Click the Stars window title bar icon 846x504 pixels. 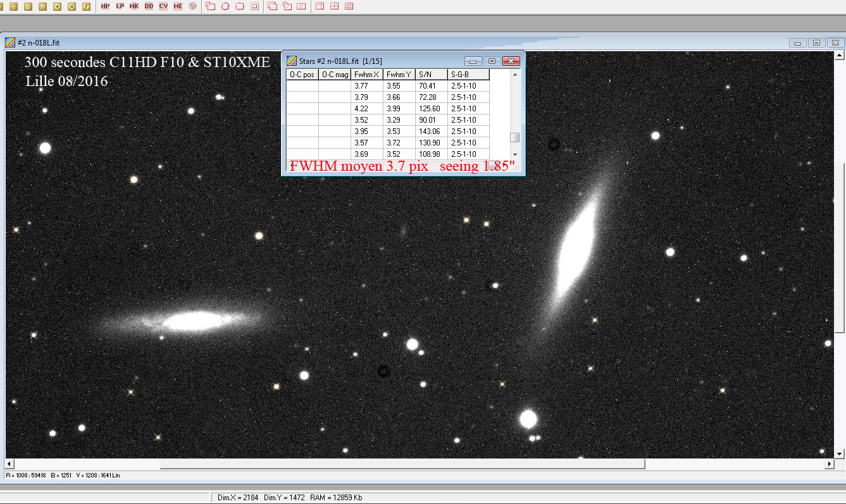[x=291, y=61]
